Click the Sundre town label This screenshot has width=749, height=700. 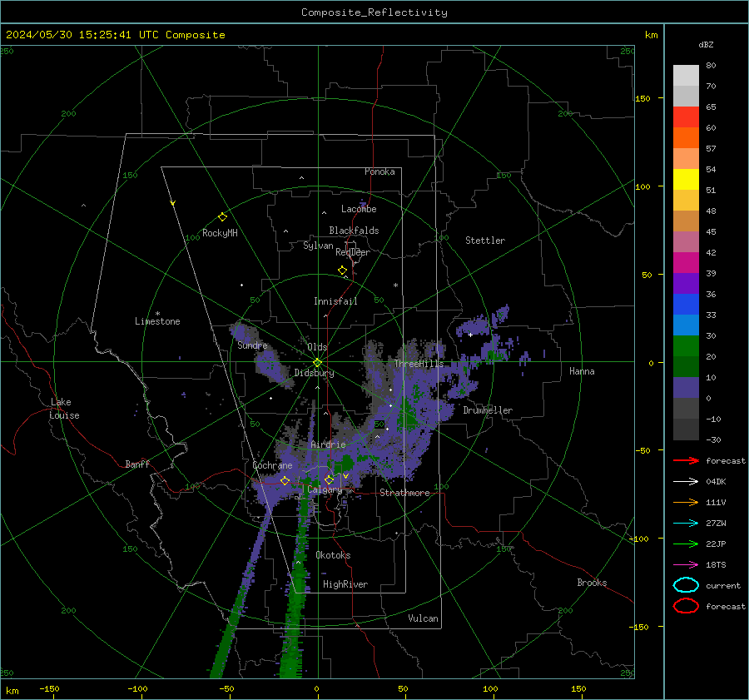pyautogui.click(x=252, y=345)
